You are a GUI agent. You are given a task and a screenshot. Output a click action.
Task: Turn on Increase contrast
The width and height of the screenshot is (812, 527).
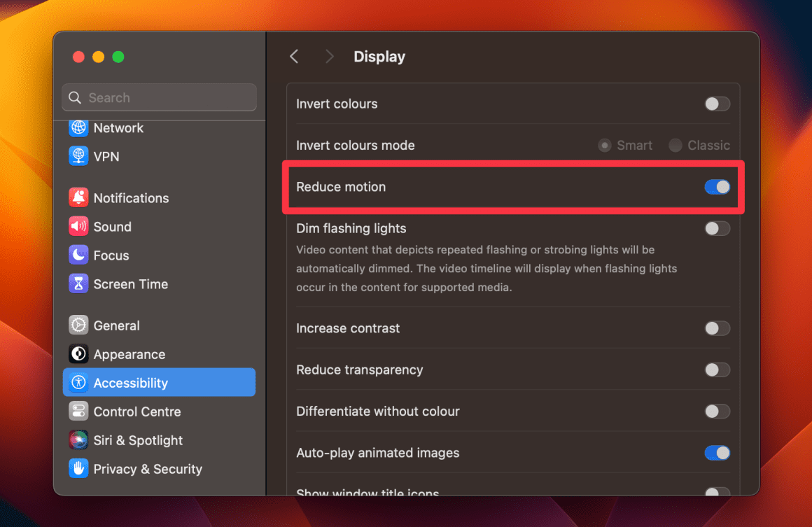pyautogui.click(x=717, y=328)
